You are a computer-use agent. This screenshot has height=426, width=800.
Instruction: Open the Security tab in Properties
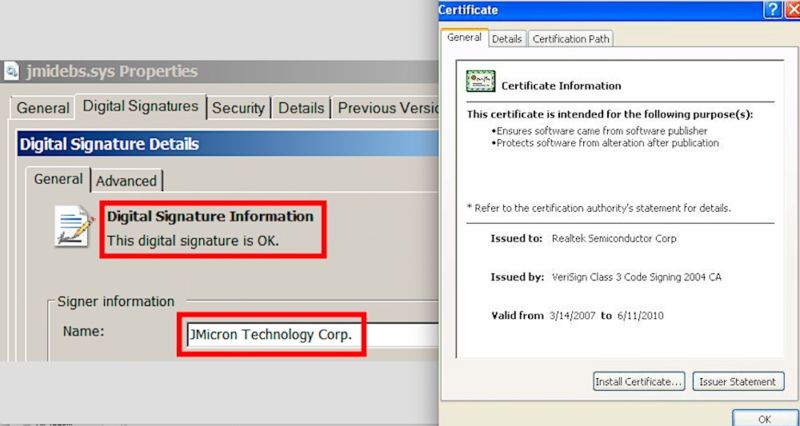(238, 108)
